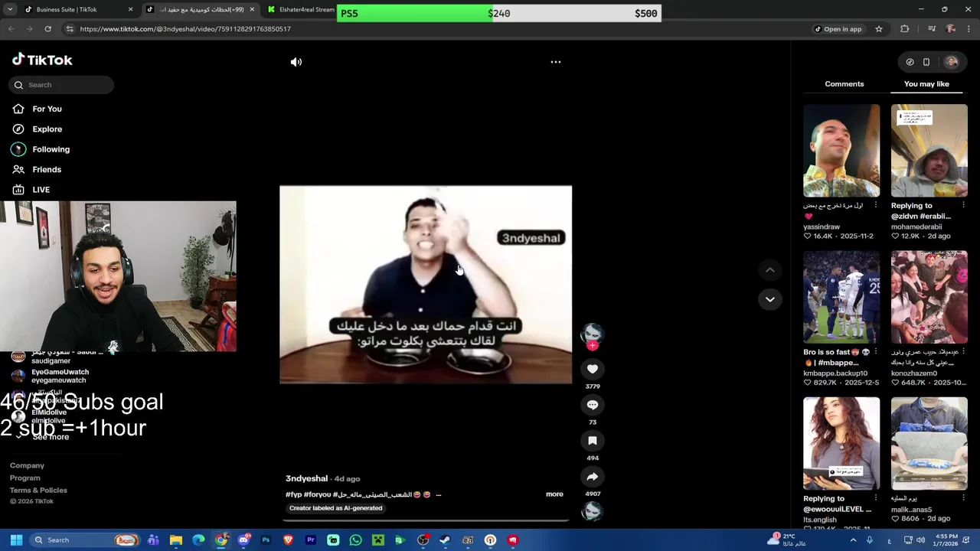This screenshot has height=551, width=980.
Task: Open options for the yassindraw video
Action: click(875, 205)
